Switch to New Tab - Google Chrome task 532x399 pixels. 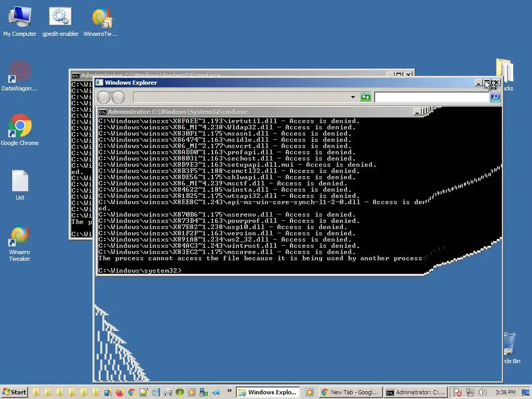(351, 392)
